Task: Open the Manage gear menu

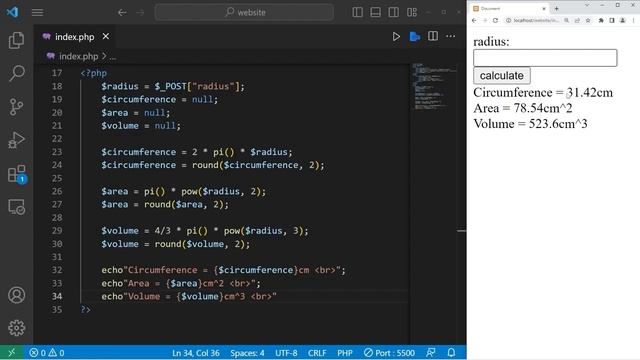Action: tap(16, 328)
